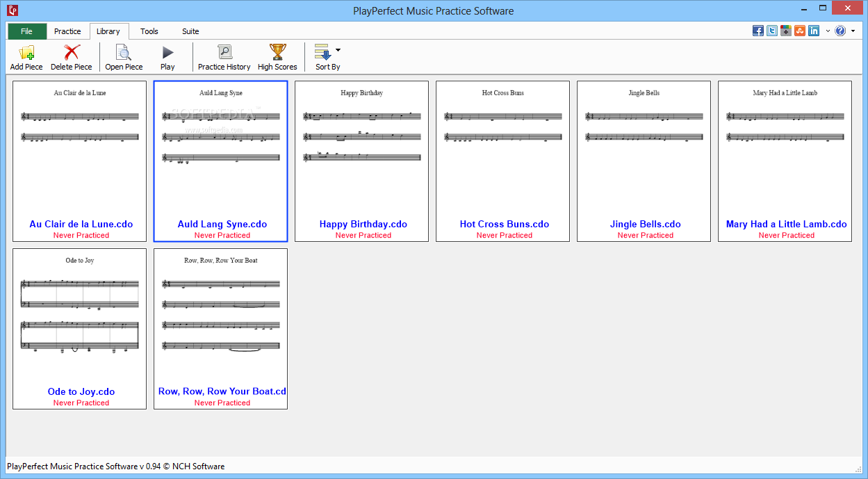Click the status bar version text
868x479 pixels.
tap(115, 466)
